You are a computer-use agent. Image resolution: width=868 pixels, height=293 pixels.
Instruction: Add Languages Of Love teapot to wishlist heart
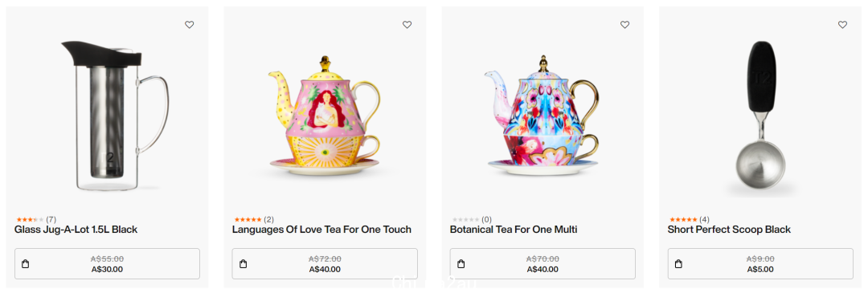[407, 25]
